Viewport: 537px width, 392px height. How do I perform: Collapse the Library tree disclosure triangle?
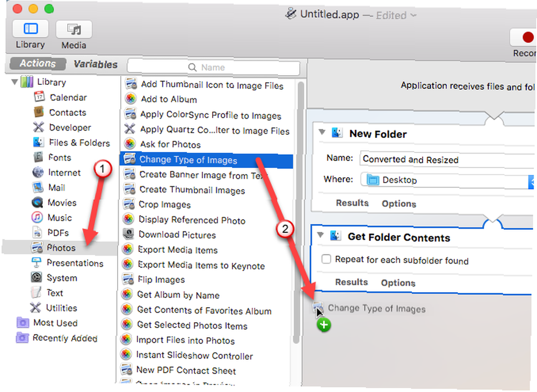(14, 82)
